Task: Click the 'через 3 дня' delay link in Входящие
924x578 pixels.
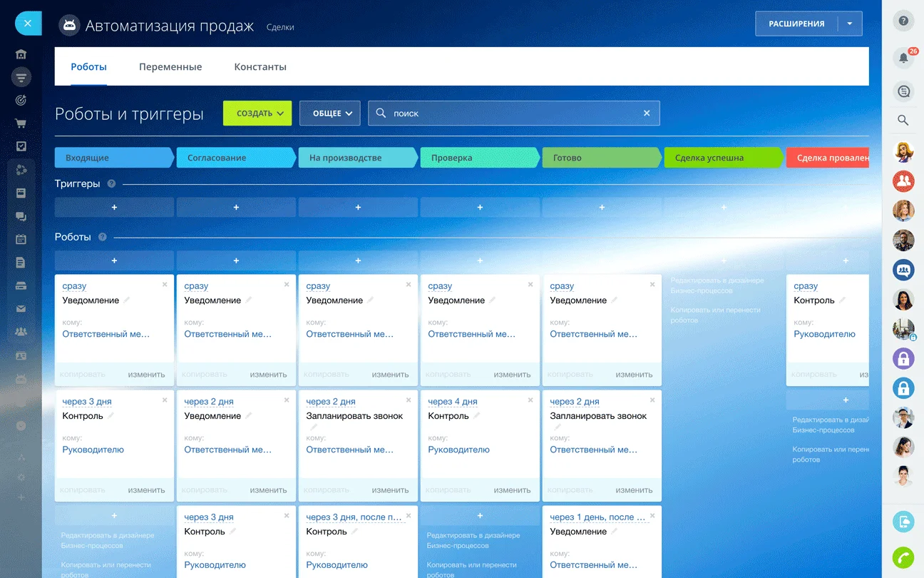Action: coord(86,402)
